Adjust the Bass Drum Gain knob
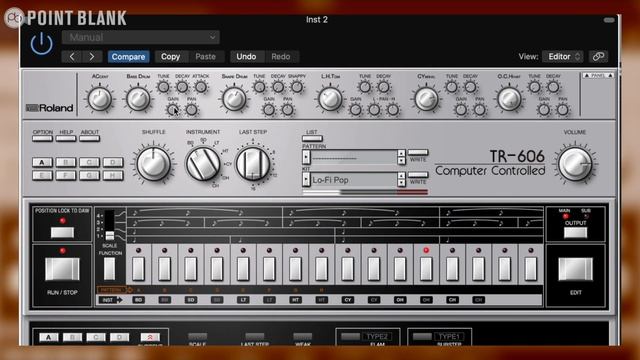 tap(173, 109)
